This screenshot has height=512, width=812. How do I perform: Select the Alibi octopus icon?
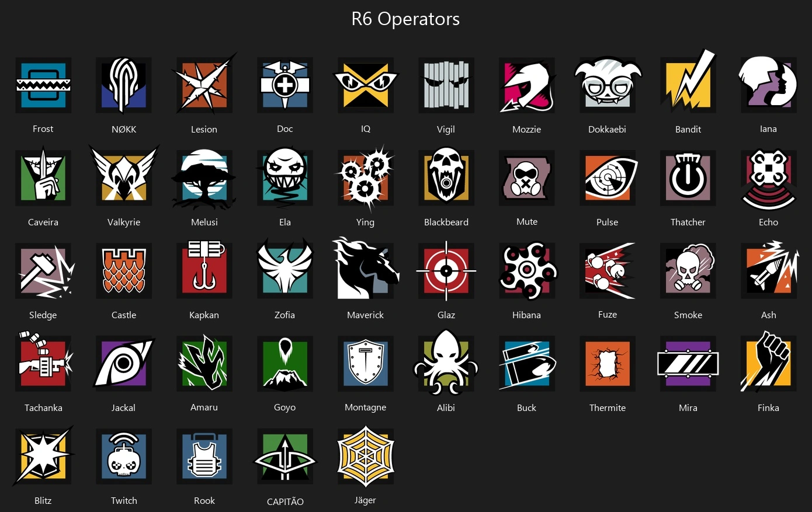(446, 362)
